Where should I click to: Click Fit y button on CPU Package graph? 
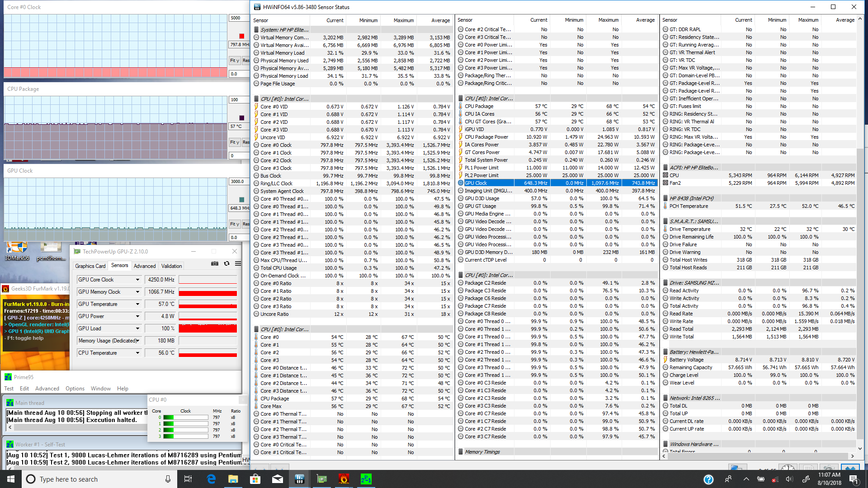234,142
